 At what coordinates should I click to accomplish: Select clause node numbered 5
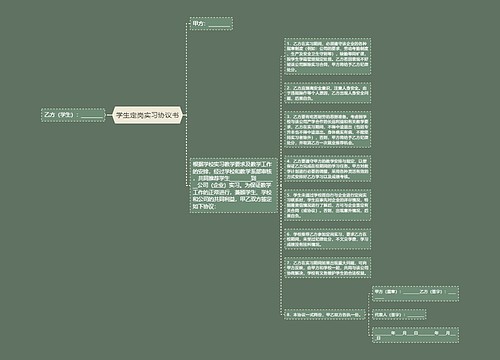327,205
